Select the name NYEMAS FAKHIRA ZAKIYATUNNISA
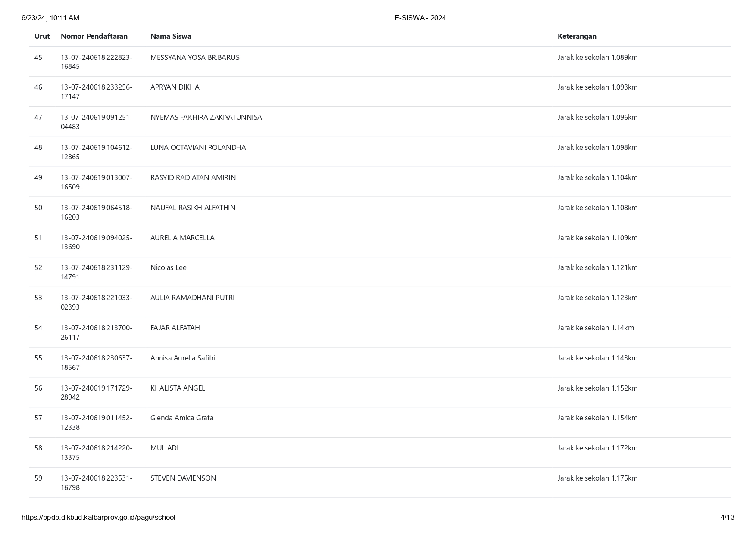The image size is (756, 534). 206,117
